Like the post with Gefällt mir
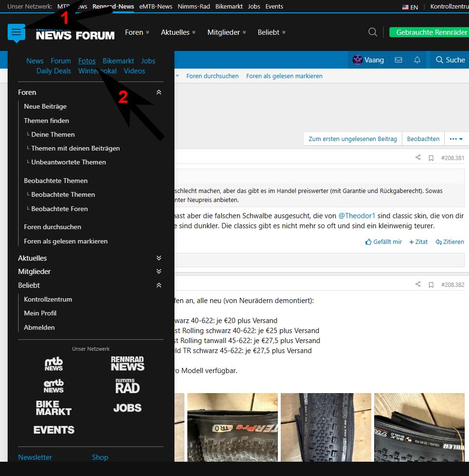This screenshot has width=469, height=476. coord(384,242)
